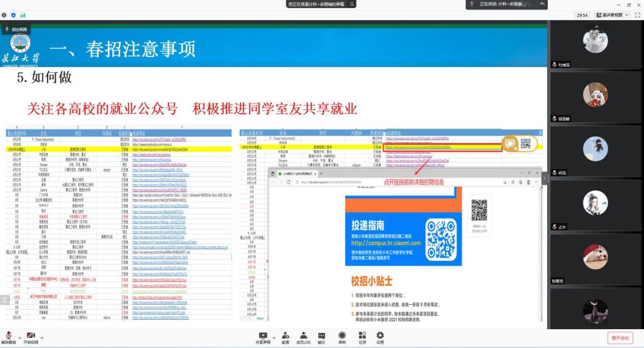Open the 演讲者视图 view layout dropdown

[613, 14]
